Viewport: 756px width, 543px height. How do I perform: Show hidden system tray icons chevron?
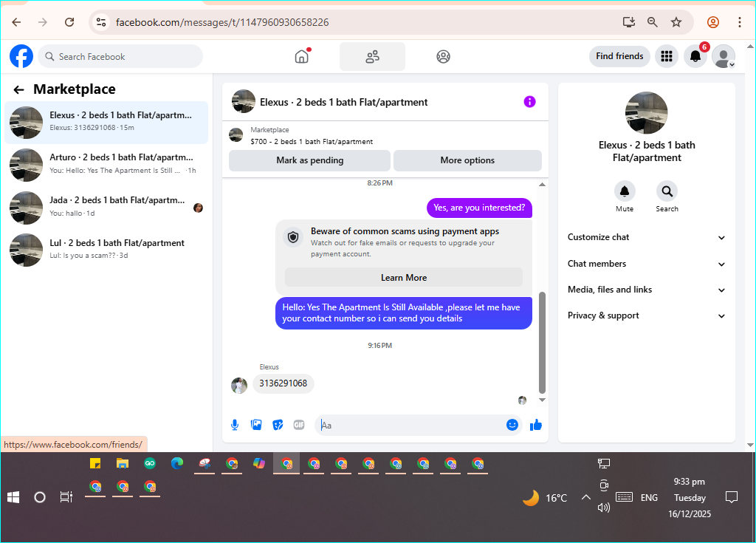[585, 497]
